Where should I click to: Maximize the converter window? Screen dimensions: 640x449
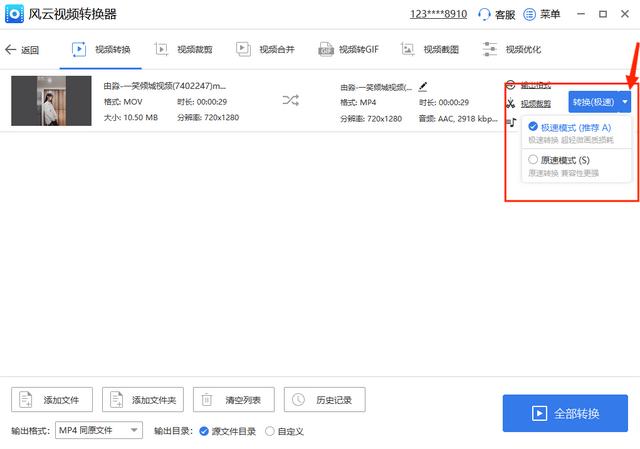coord(603,14)
